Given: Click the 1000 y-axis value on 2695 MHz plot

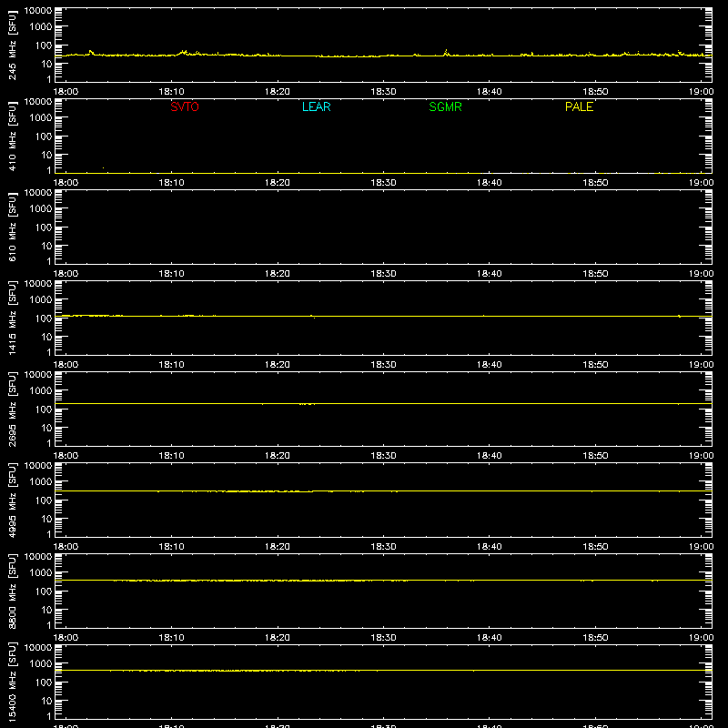Looking at the screenshot, I should click(41, 391).
